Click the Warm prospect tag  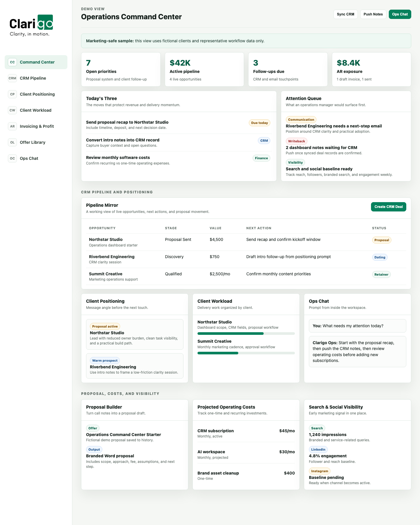point(105,360)
